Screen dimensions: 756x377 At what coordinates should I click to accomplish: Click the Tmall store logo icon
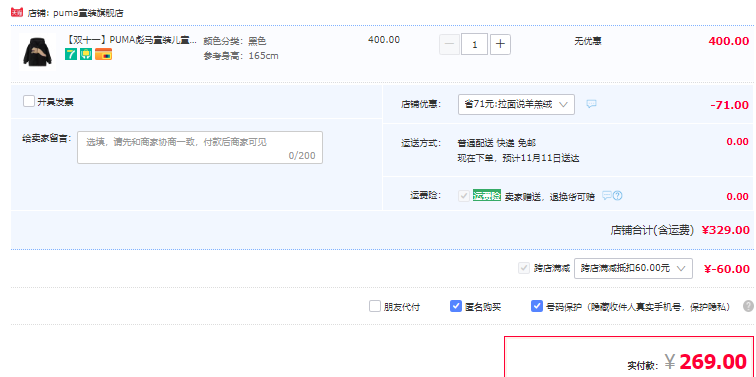point(17,13)
